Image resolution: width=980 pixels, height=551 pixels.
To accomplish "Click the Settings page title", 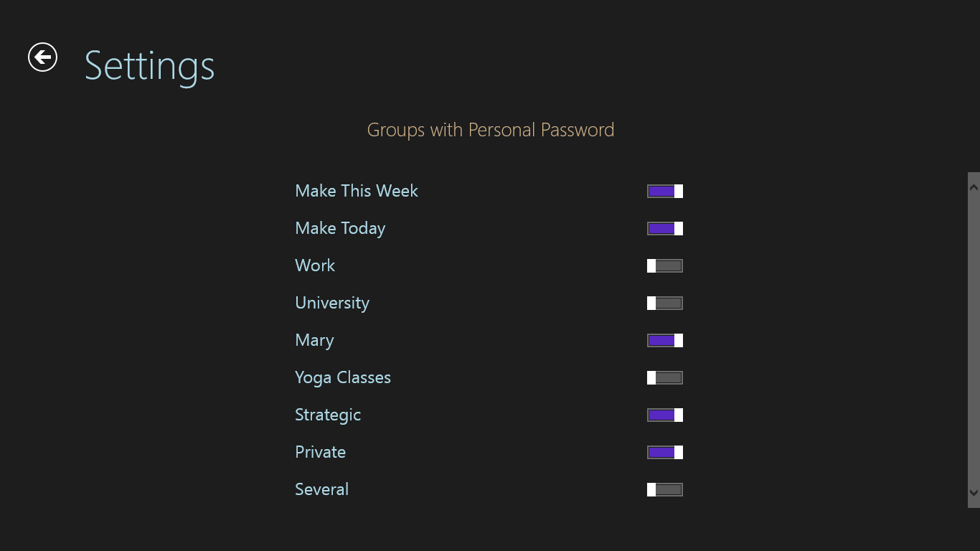I will (x=149, y=66).
